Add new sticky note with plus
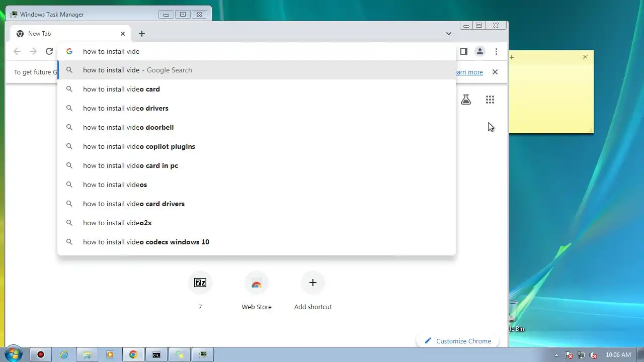The image size is (644, 362). 512,57
